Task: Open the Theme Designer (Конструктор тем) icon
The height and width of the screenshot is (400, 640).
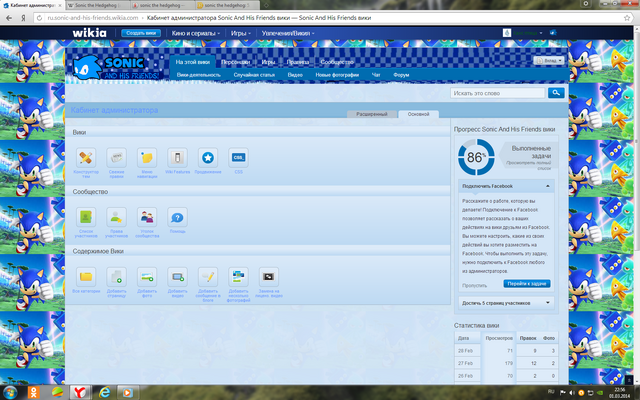Action: 86,158
